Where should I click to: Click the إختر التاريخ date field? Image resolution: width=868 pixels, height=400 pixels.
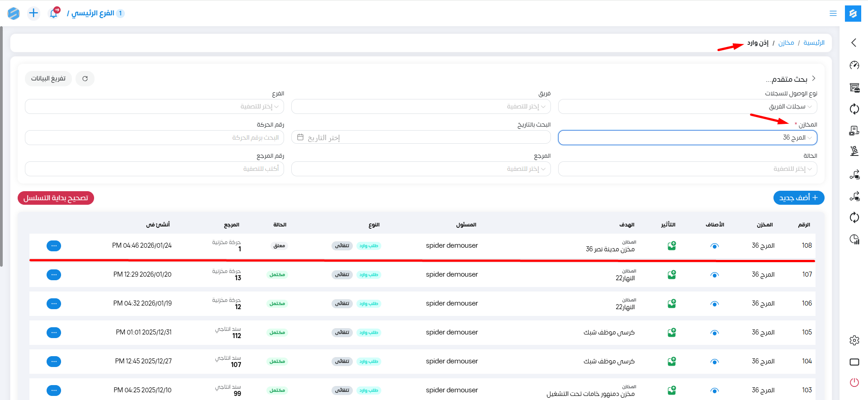pyautogui.click(x=421, y=138)
